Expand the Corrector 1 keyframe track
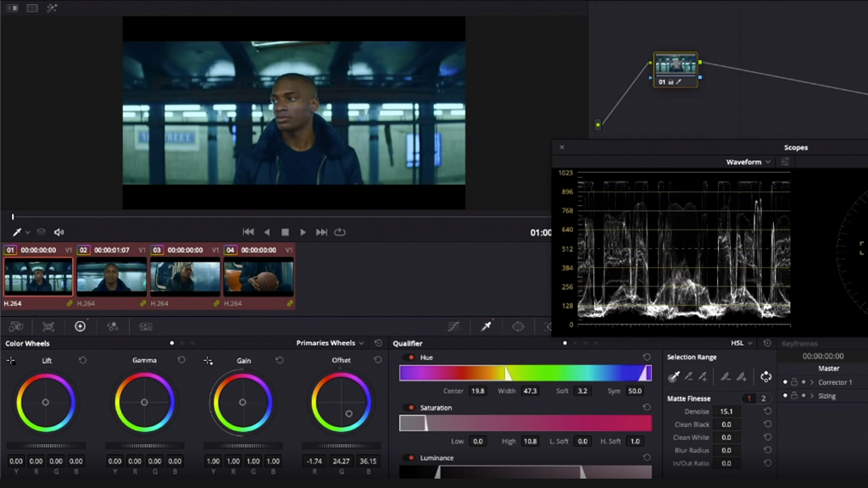 coord(812,383)
